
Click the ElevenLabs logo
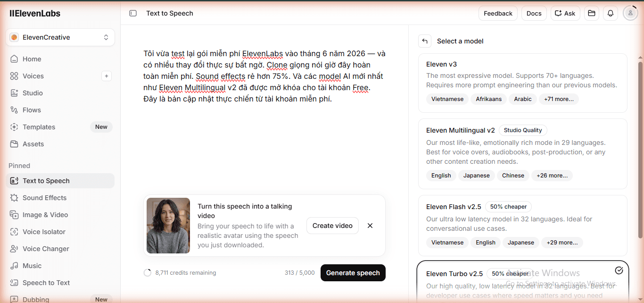point(35,13)
